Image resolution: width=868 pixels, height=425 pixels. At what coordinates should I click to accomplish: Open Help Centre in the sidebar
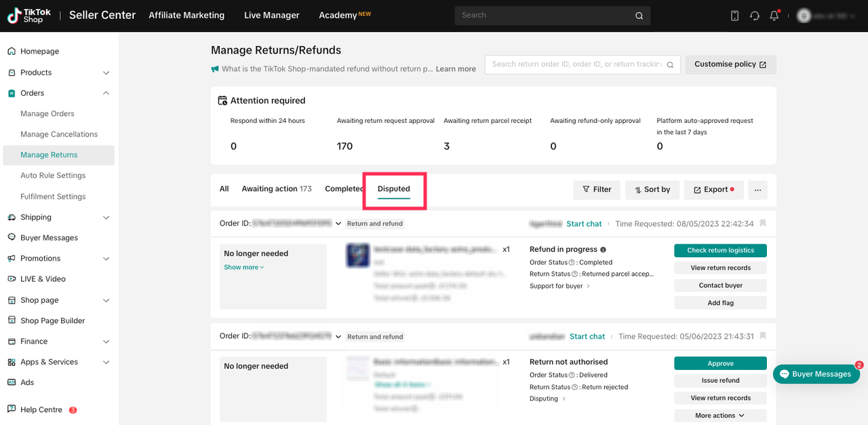tap(41, 409)
